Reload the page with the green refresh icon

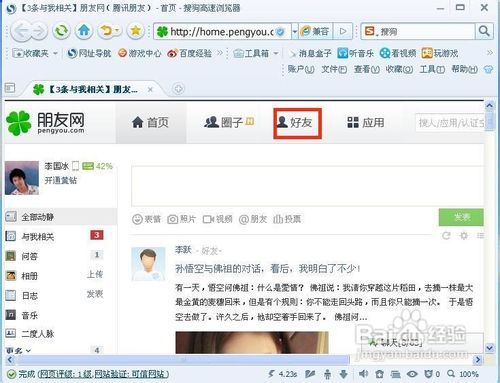tap(61, 31)
